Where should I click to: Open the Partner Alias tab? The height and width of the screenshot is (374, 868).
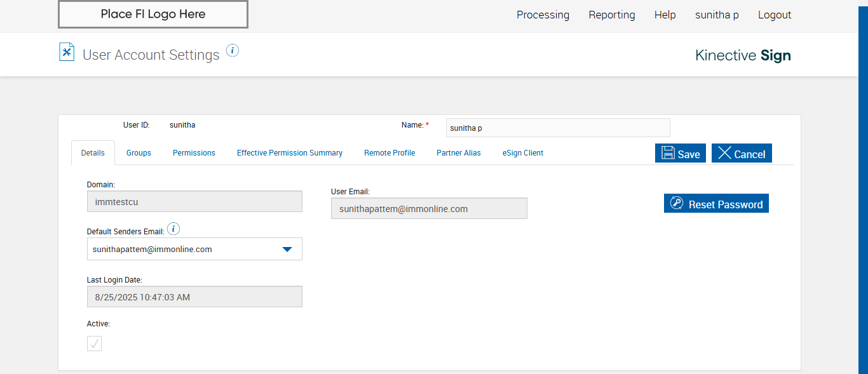(x=459, y=153)
